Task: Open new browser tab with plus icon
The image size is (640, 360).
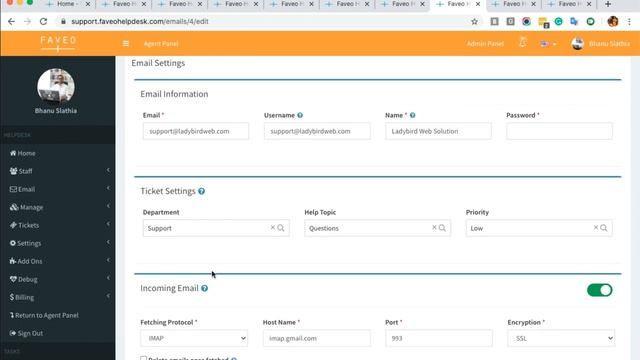Action: [x=608, y=4]
